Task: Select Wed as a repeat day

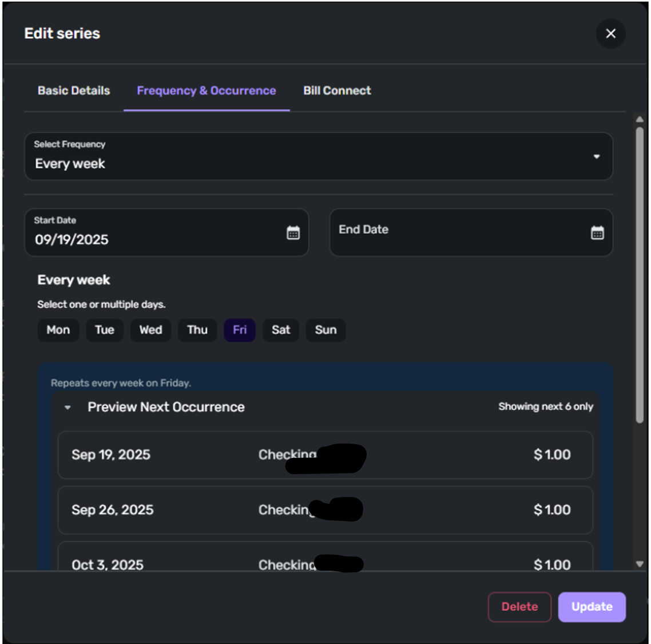Action: pyautogui.click(x=150, y=330)
